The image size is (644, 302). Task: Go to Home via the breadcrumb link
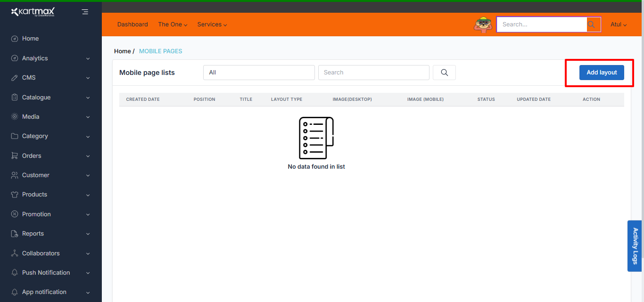(x=122, y=51)
